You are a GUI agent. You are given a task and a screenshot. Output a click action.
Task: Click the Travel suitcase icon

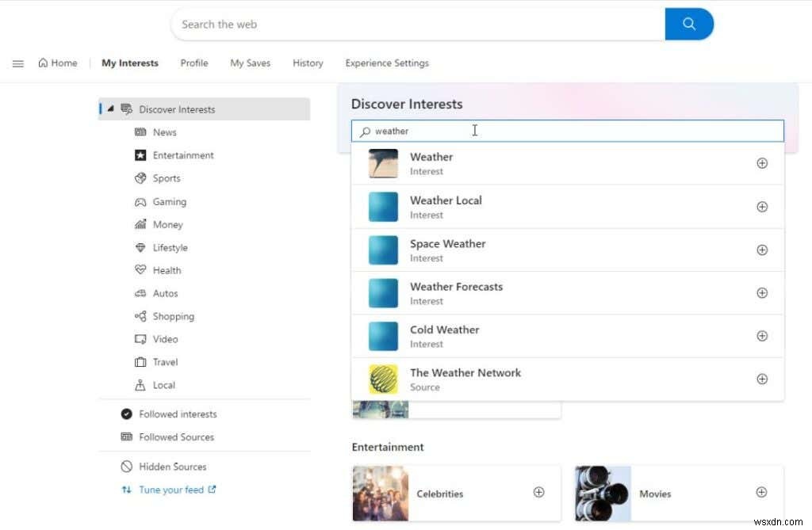point(140,362)
